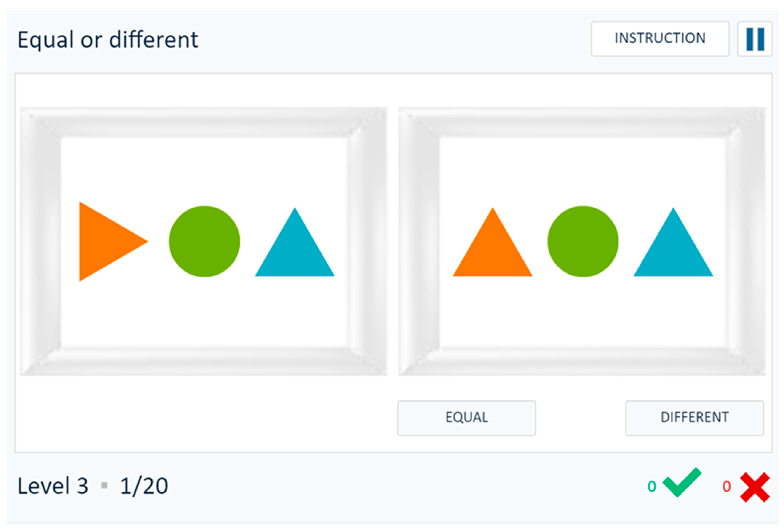The height and width of the screenshot is (532, 784).
Task: Click the Level 3 label
Action: point(53,486)
